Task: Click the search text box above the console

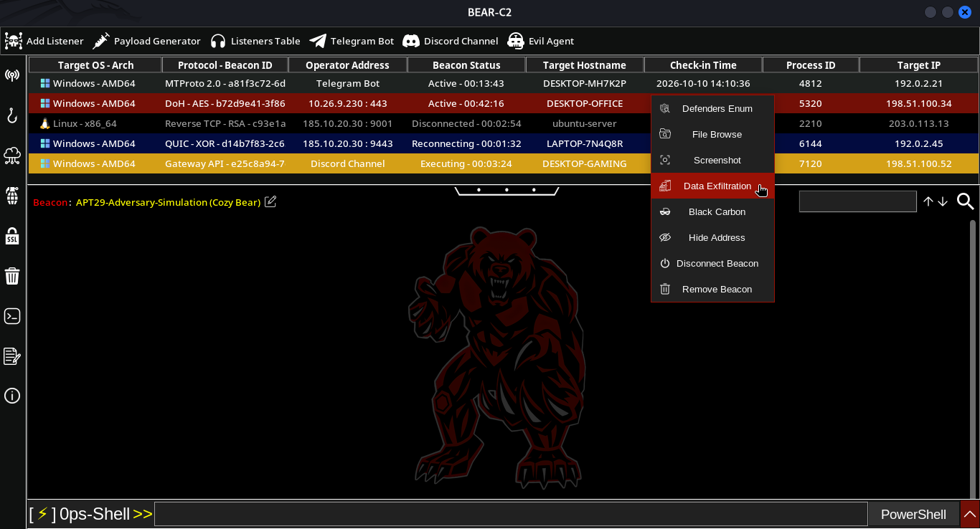Action: click(858, 201)
